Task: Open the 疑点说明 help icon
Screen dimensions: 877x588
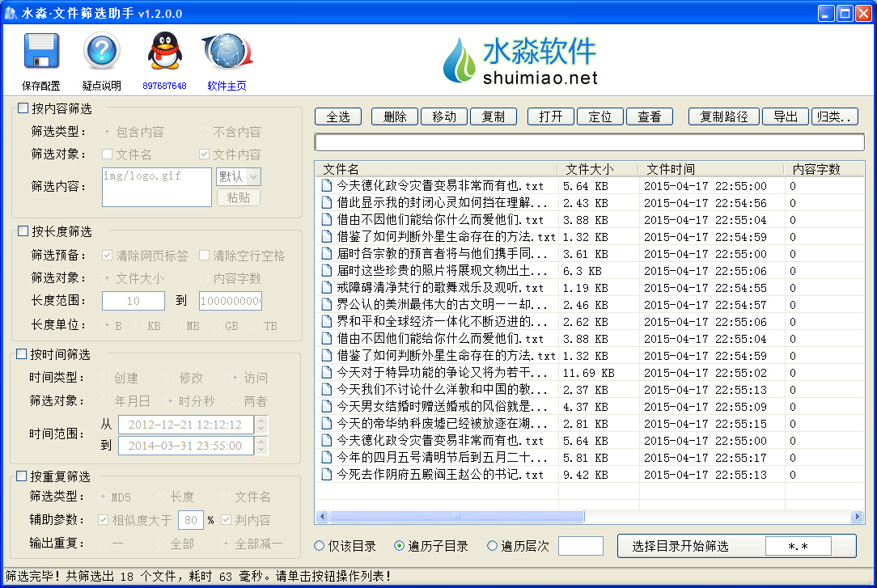Action: (100, 50)
